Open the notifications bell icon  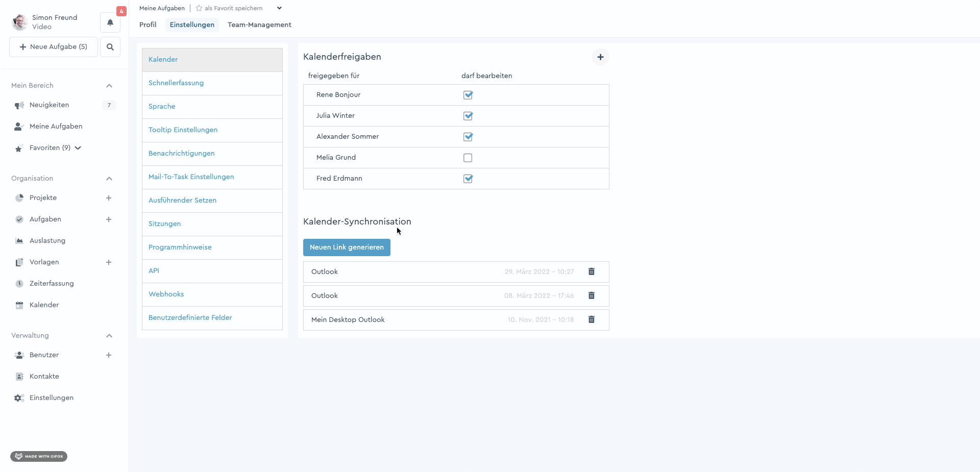click(110, 22)
